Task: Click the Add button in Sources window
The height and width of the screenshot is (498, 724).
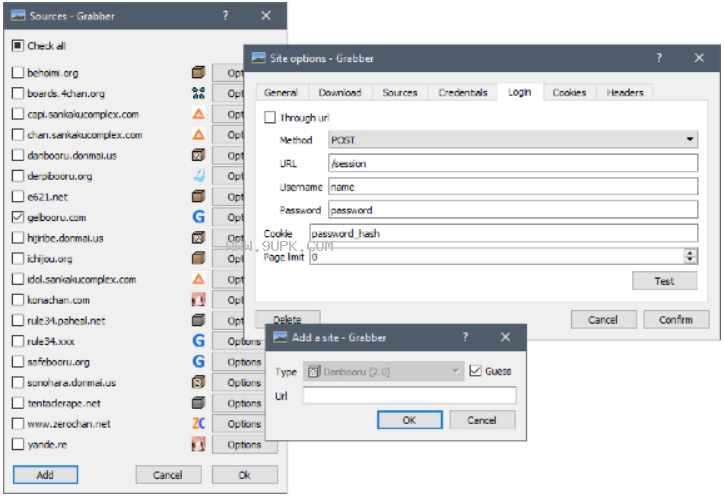Action: click(x=45, y=474)
